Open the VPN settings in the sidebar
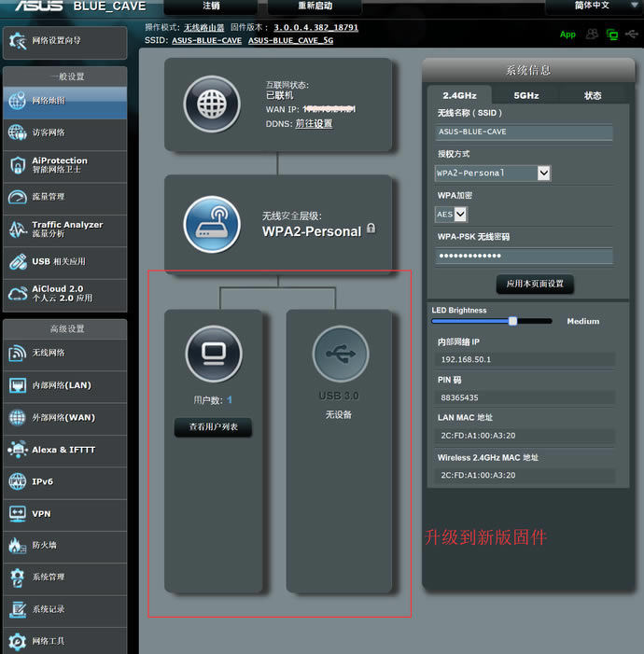 pyautogui.click(x=64, y=513)
